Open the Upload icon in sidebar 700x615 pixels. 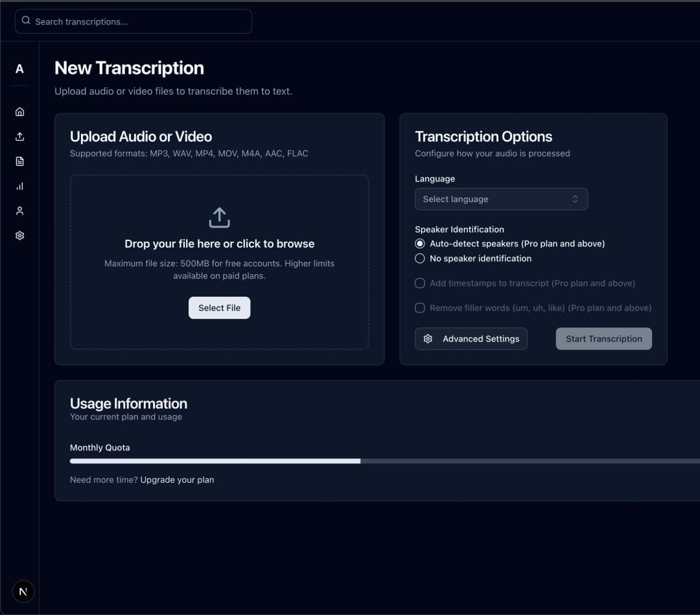pyautogui.click(x=19, y=137)
